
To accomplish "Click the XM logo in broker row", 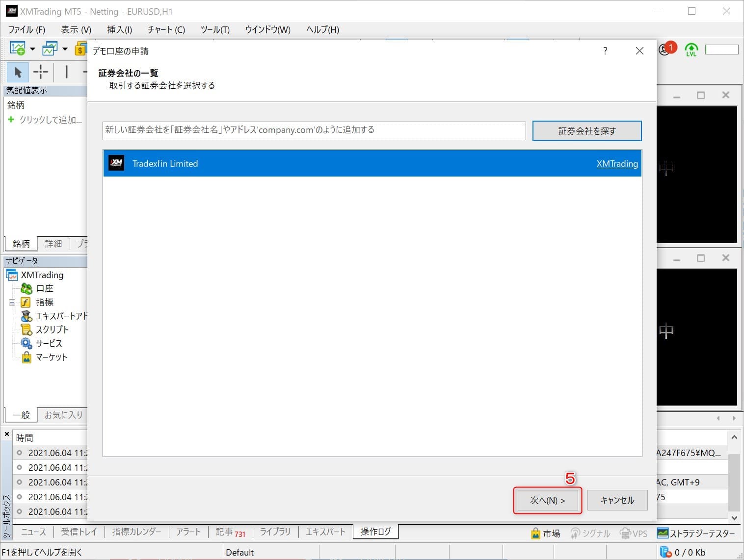I will coord(116,163).
